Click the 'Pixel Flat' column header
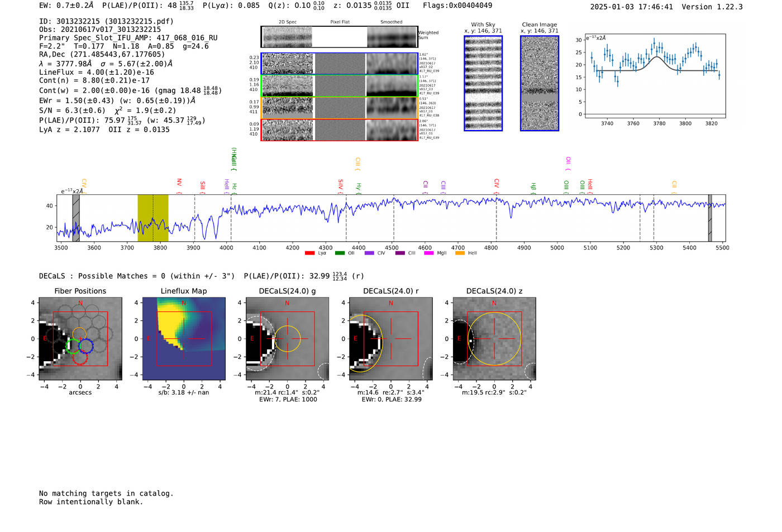This screenshot has height=532, width=782. [x=340, y=22]
